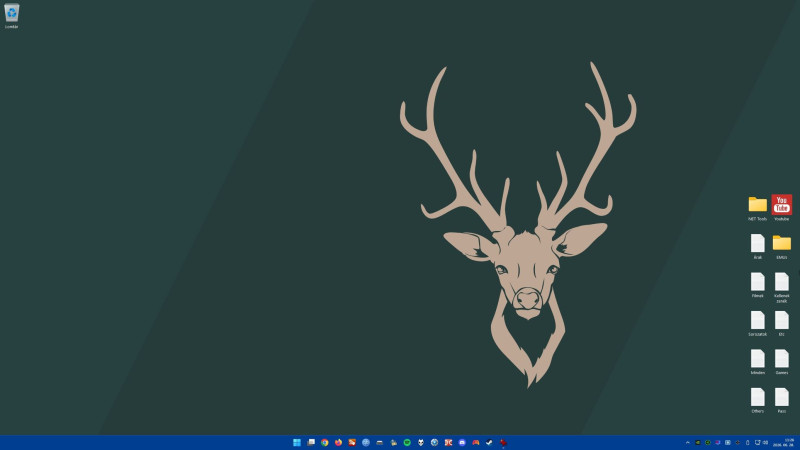The image size is (800, 450).
Task: Open the red game controller taskbar app
Action: tap(476, 442)
